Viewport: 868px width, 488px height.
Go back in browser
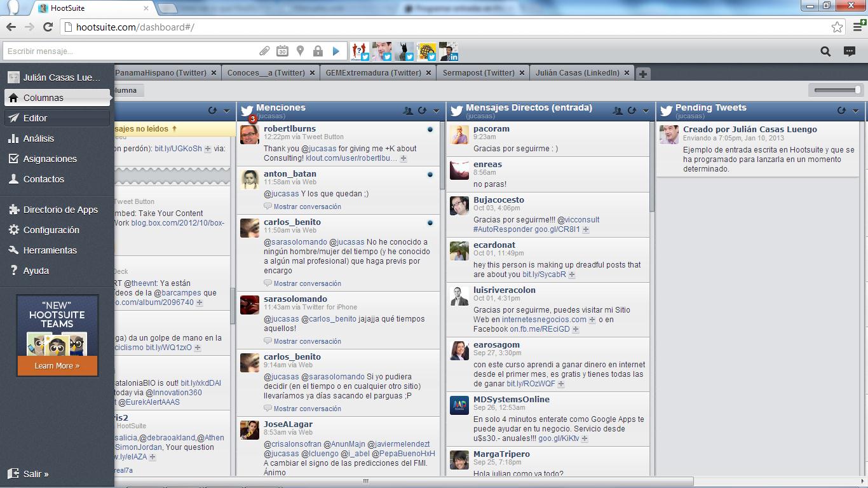[x=11, y=27]
